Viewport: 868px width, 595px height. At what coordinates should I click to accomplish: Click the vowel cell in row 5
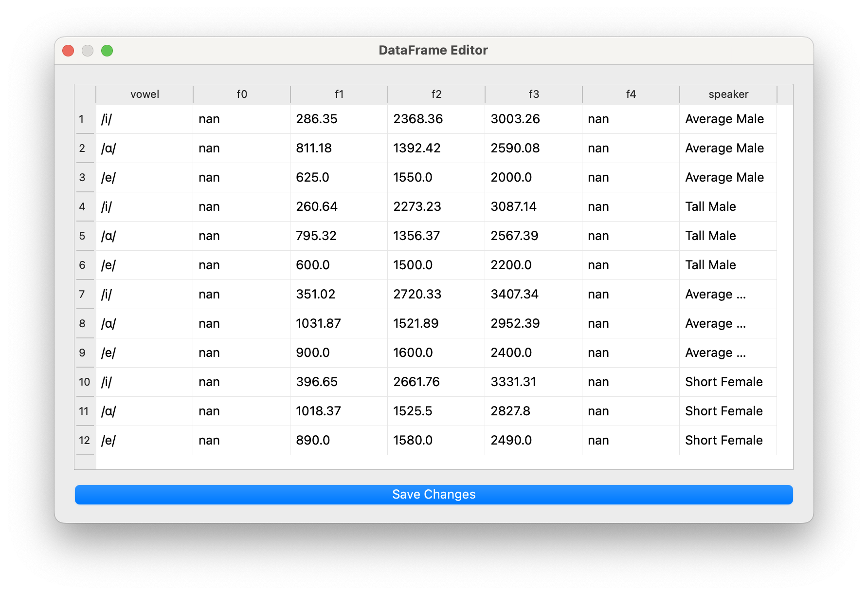click(x=145, y=236)
